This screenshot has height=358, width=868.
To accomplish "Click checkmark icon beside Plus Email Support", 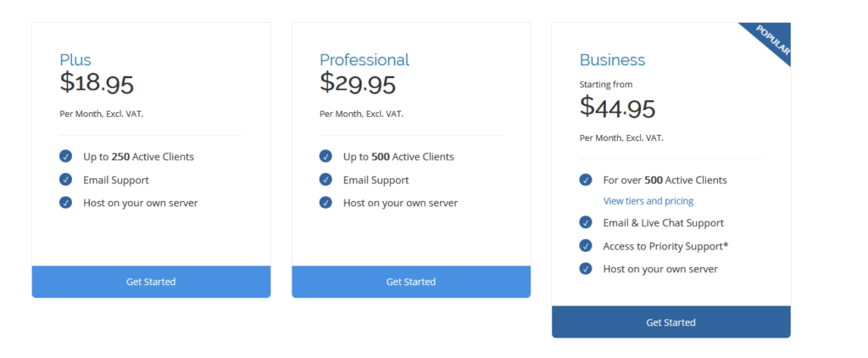I will [x=66, y=180].
